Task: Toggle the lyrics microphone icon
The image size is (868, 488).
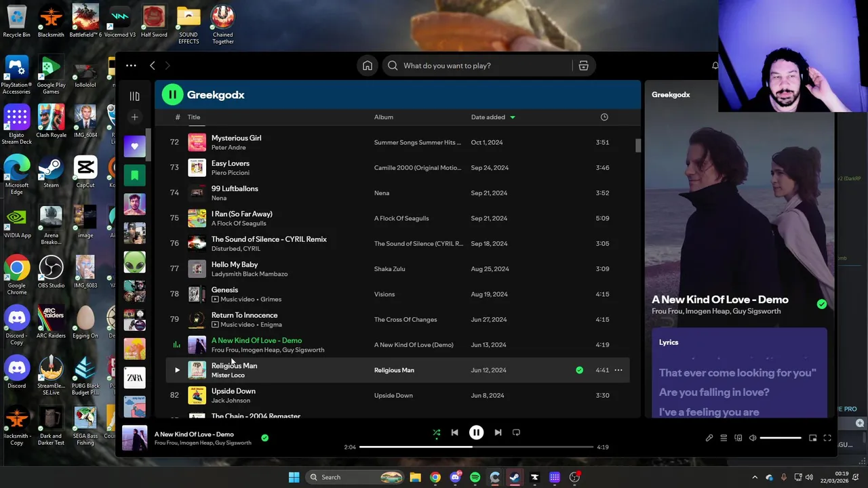Action: [x=709, y=439]
